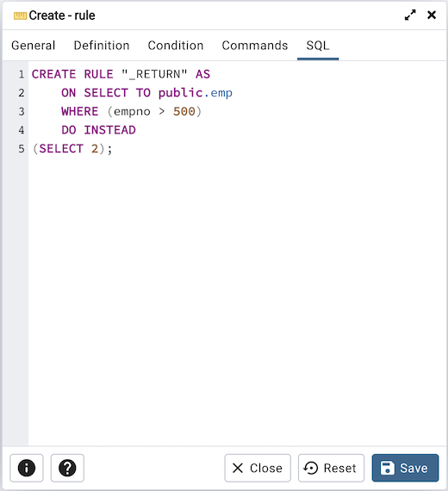This screenshot has width=448, height=491.
Task: Click the WHERE (empno > 500) line
Action: click(131, 111)
